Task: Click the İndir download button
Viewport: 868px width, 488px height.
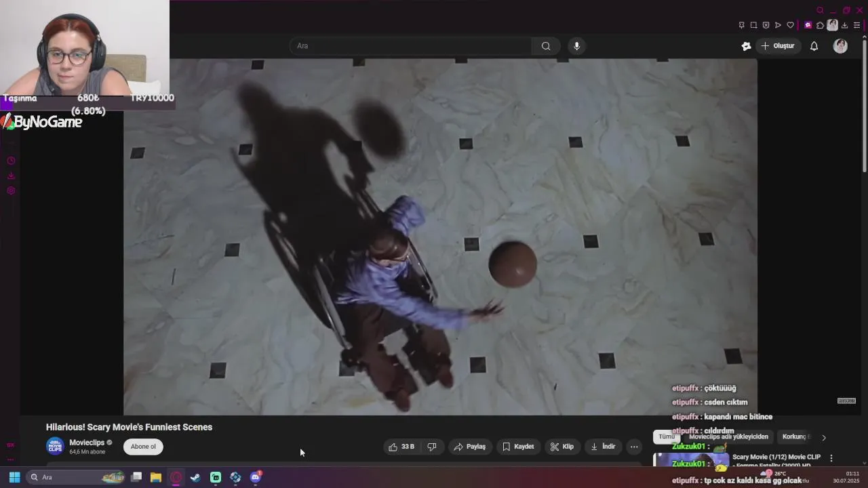Action: pyautogui.click(x=603, y=447)
